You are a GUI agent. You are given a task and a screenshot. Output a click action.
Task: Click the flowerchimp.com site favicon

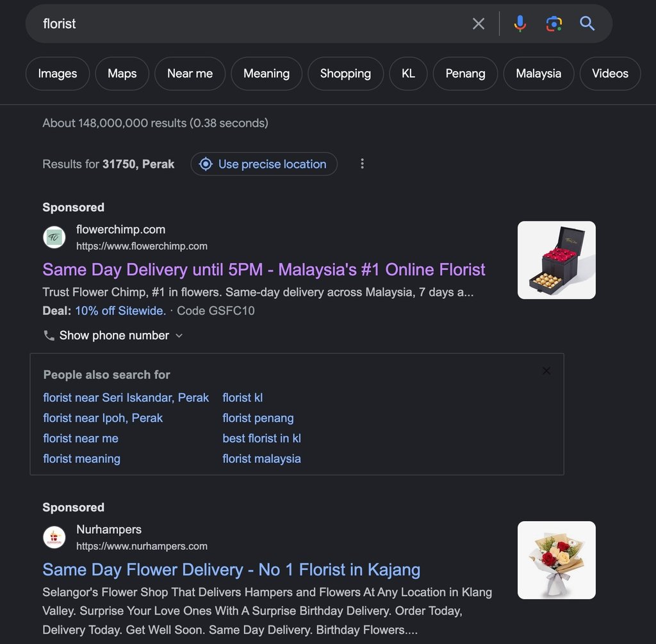[x=54, y=237]
